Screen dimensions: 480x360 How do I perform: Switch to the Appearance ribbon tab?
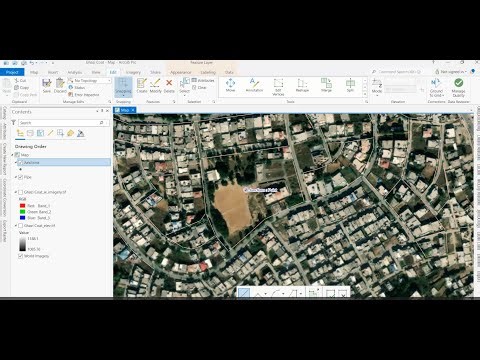click(x=181, y=72)
